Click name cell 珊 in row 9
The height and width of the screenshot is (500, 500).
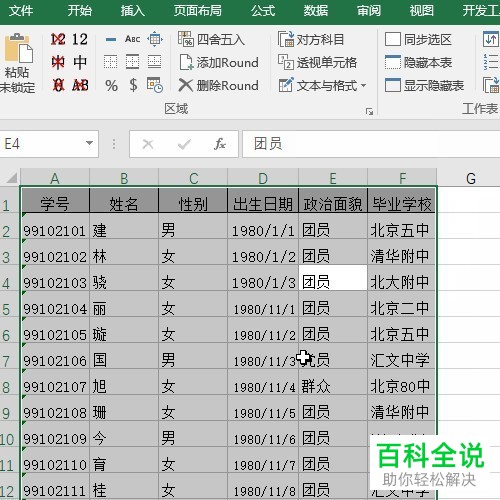[124, 408]
